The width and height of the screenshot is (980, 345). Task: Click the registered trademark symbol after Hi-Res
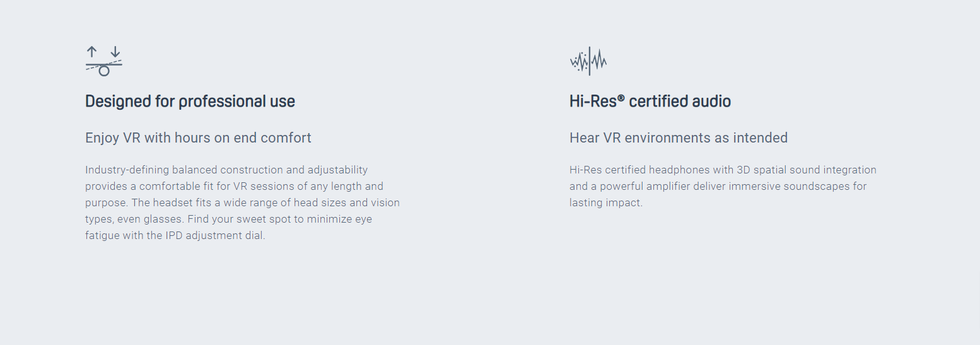click(x=621, y=98)
